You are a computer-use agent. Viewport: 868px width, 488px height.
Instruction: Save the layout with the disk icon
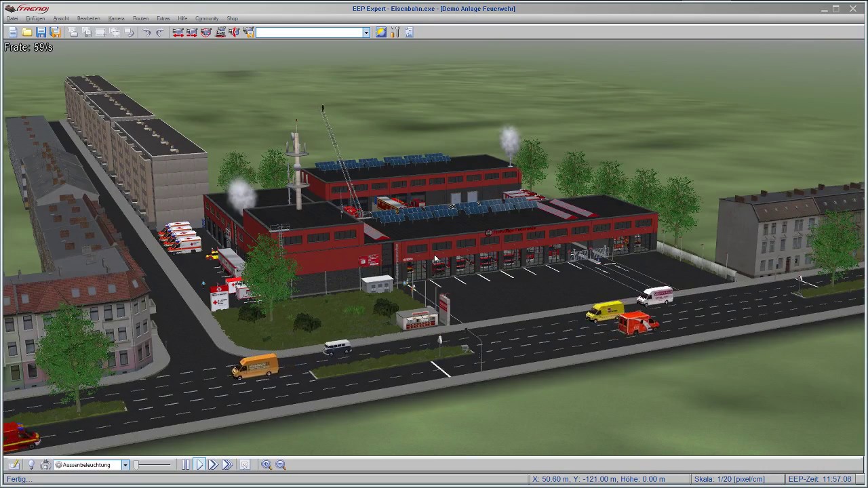tap(41, 32)
